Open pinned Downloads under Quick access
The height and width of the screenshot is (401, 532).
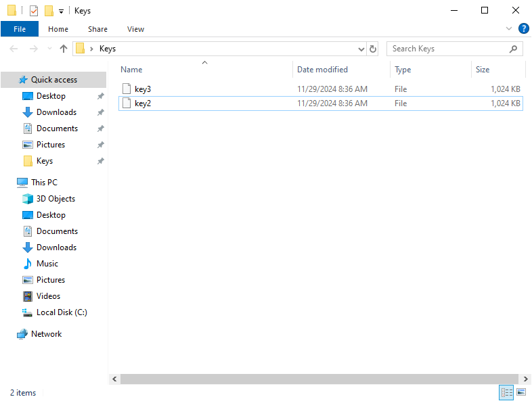(x=56, y=112)
